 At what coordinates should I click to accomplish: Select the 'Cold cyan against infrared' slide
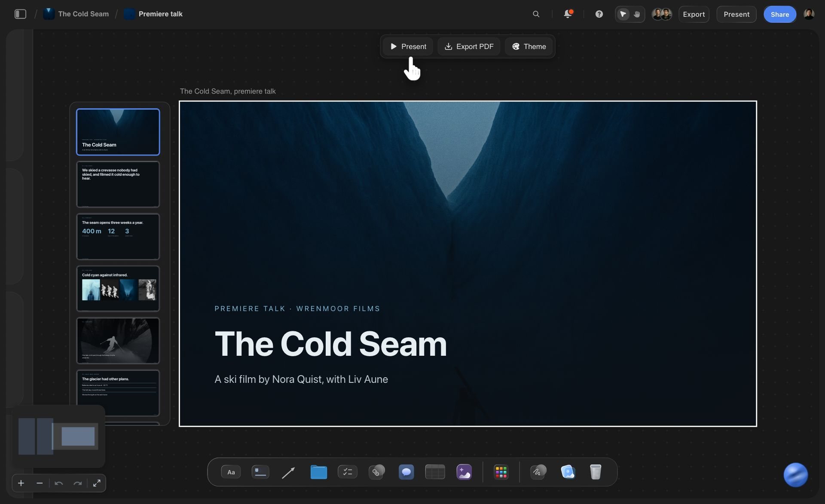(x=118, y=288)
